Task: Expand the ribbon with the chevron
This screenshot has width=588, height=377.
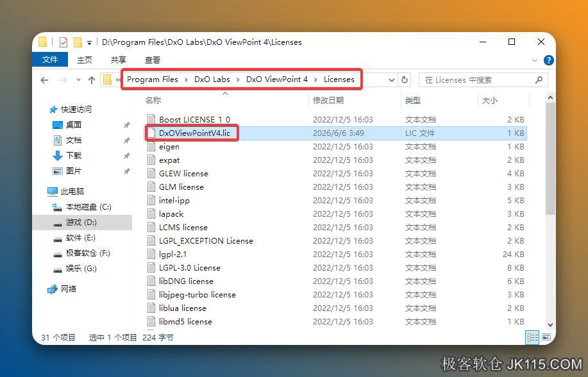Action: coord(535,60)
